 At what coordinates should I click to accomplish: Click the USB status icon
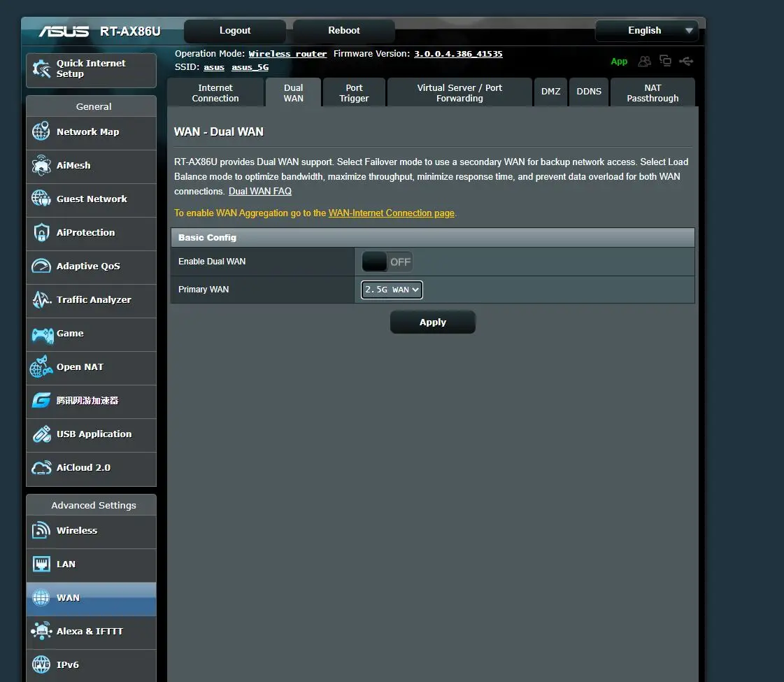pyautogui.click(x=686, y=61)
